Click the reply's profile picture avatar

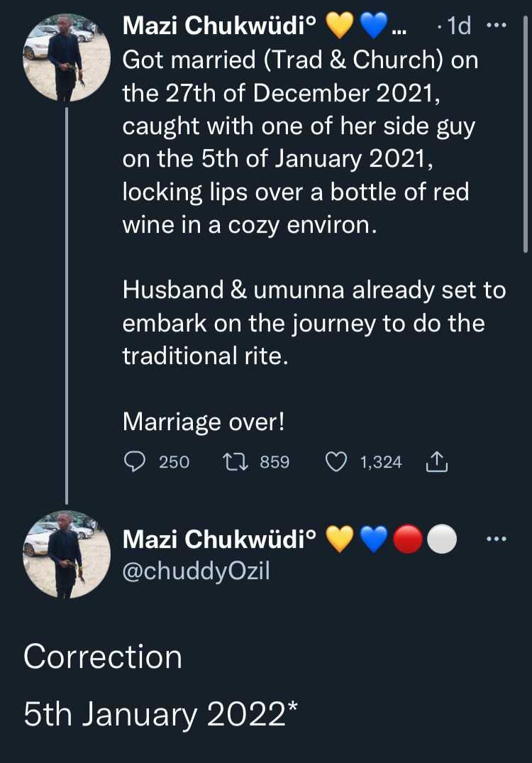(67, 555)
